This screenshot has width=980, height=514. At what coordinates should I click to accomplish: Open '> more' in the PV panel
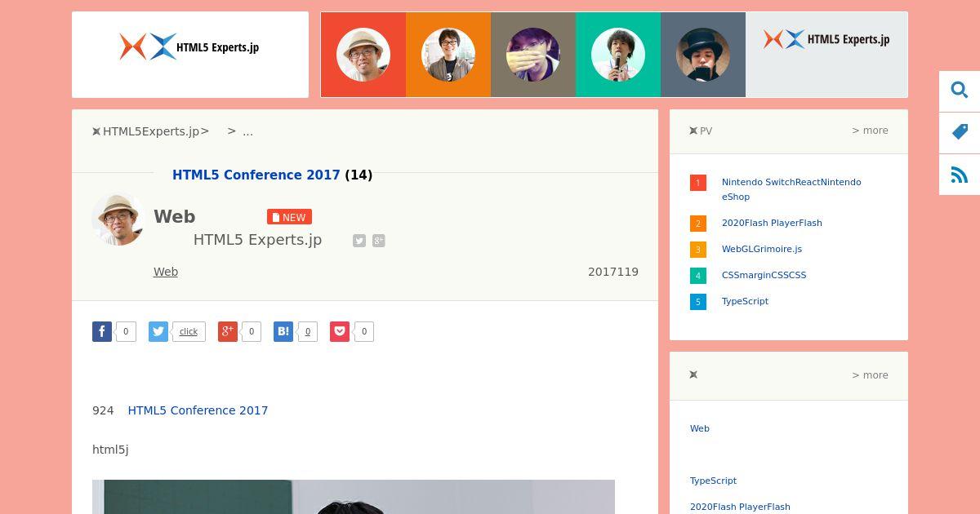pos(870,131)
